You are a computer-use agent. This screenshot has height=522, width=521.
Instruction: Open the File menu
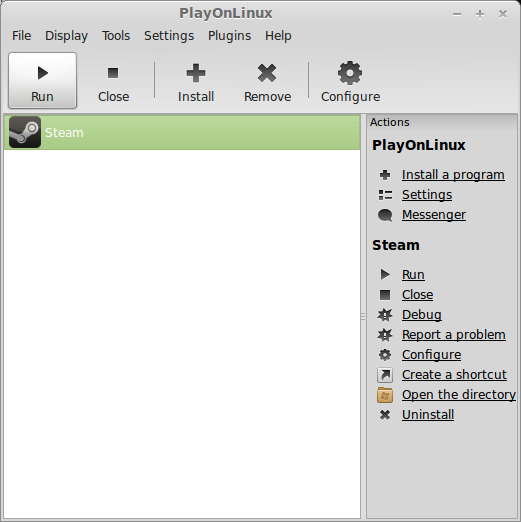(x=22, y=36)
